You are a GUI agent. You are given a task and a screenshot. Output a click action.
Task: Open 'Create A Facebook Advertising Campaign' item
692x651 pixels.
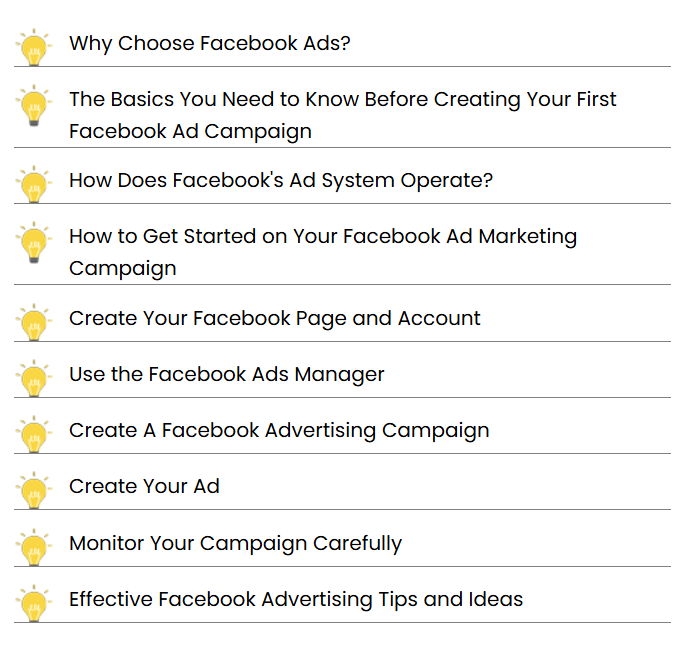(x=279, y=431)
